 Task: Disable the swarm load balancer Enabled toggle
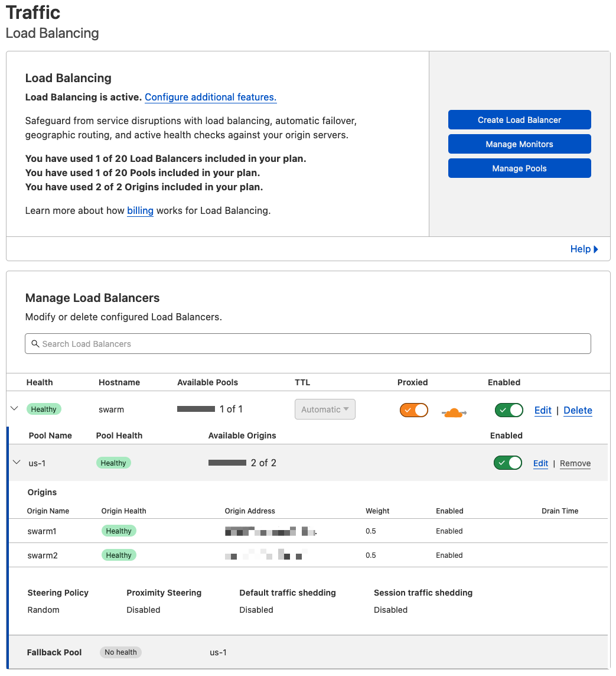(x=509, y=410)
